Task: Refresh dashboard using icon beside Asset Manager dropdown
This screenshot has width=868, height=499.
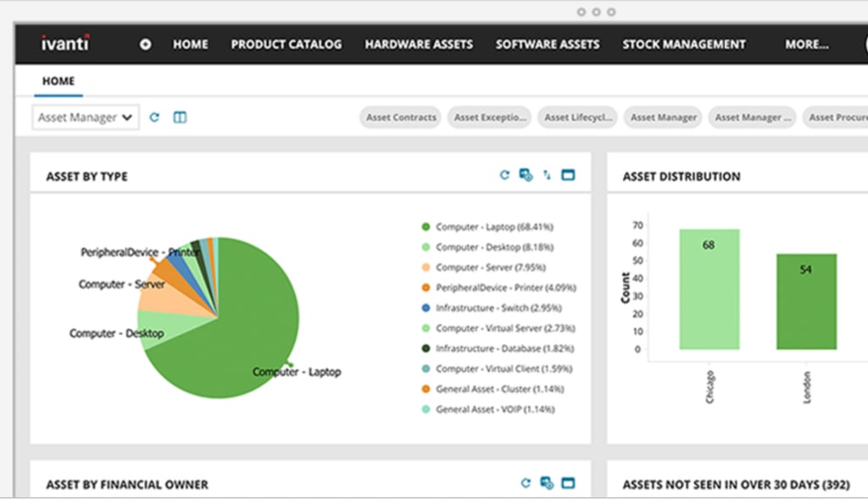Action: pyautogui.click(x=154, y=117)
